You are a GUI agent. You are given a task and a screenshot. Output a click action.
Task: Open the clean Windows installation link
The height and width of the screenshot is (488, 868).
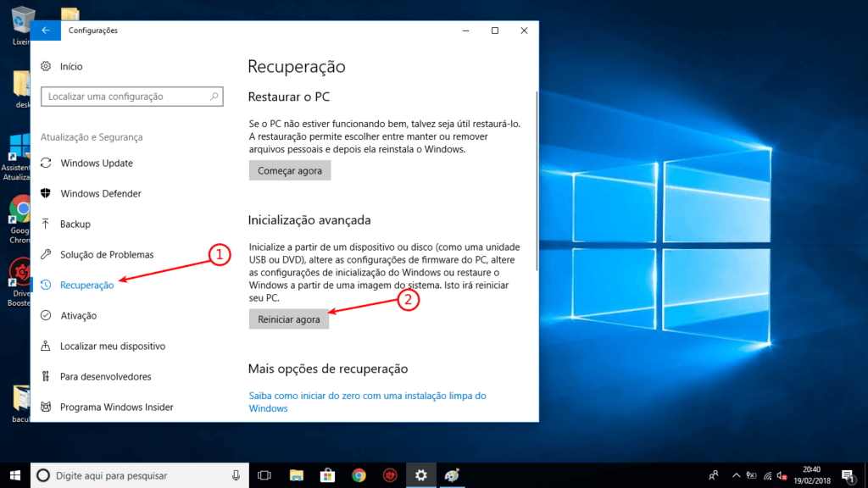(368, 395)
